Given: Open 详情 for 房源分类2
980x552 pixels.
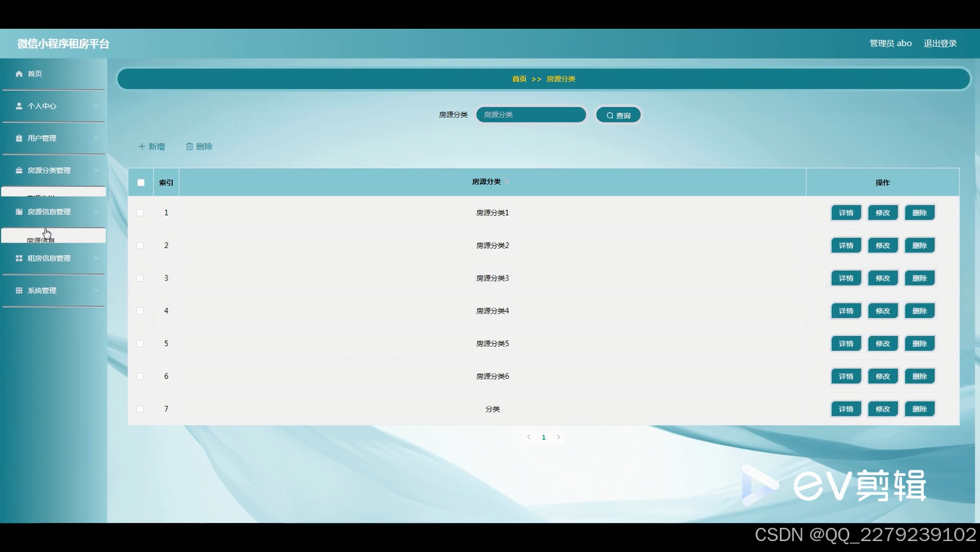Looking at the screenshot, I should click(x=846, y=245).
